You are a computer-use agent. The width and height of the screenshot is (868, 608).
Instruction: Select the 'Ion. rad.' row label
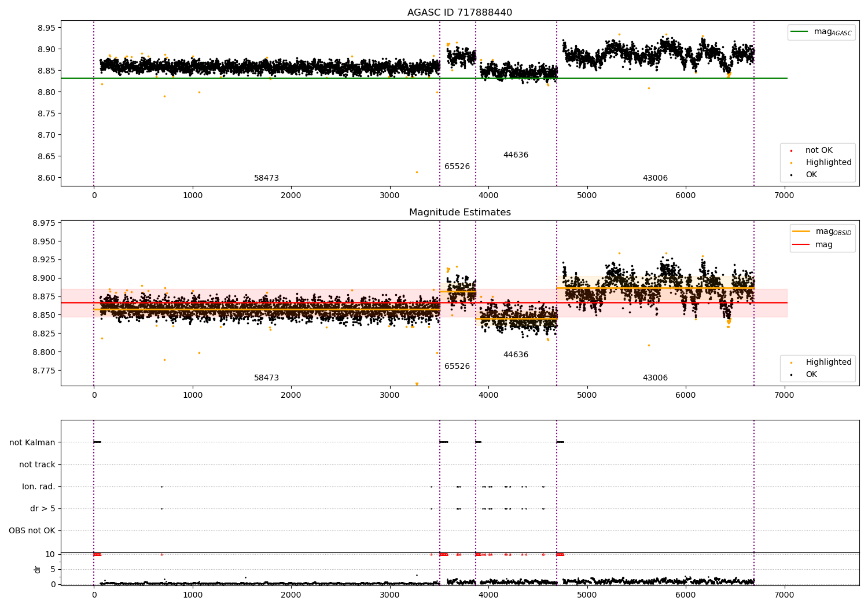pos(39,487)
